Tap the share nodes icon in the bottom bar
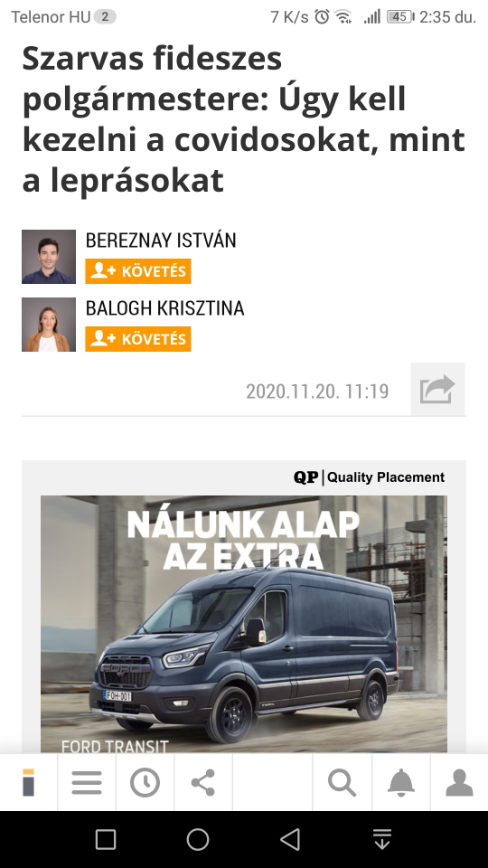Screen dimensions: 488x868 (x=203, y=783)
